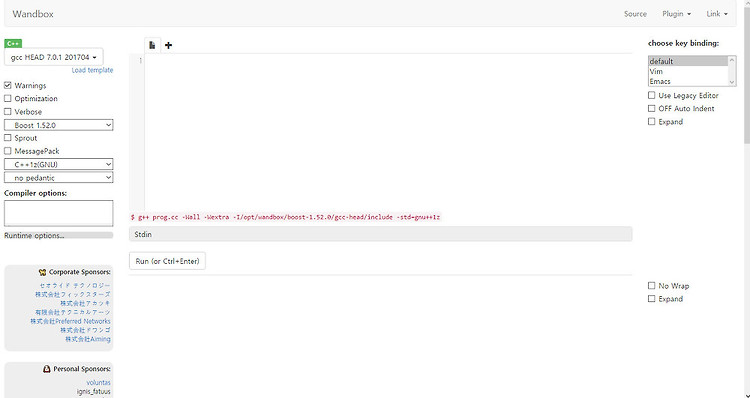The width and height of the screenshot is (750, 398).
Task: Expand the Runtime options section
Action: 58,235
